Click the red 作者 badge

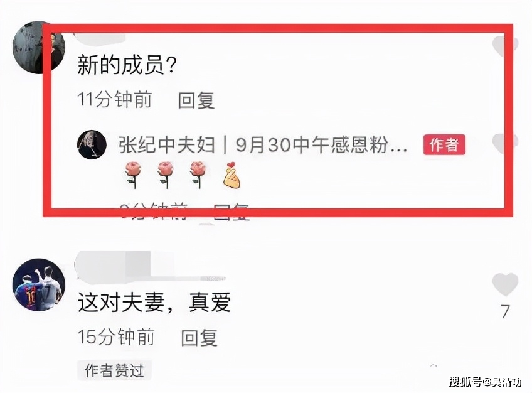coord(444,145)
